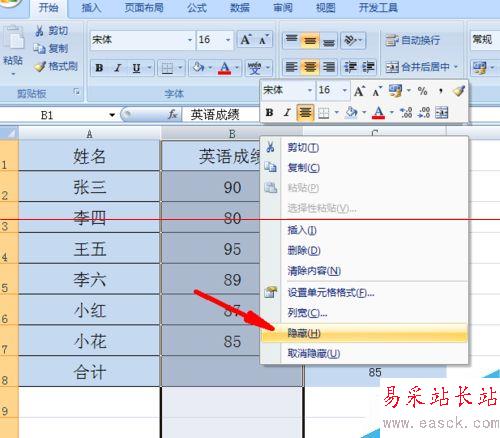Choose Delete (删除) in context menu
The height and width of the screenshot is (438, 500).
click(x=364, y=250)
